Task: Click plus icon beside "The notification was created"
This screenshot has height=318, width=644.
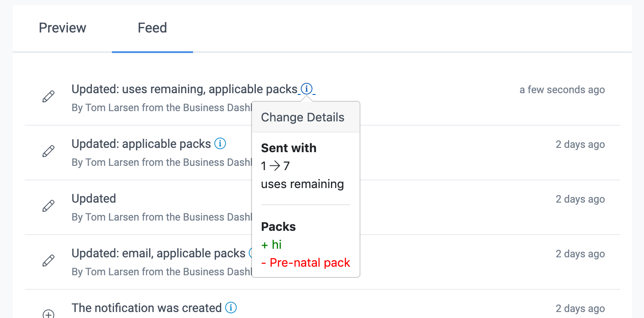Action: (49, 314)
